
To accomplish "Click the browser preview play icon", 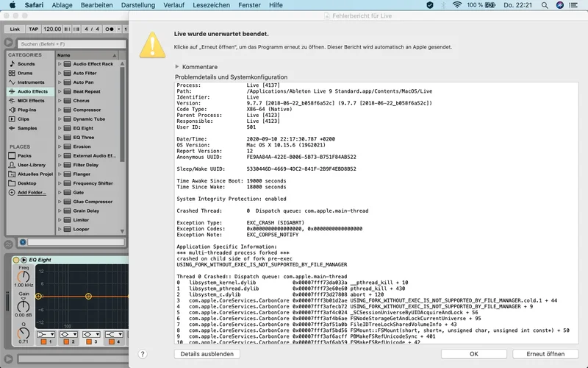I will pos(23,242).
